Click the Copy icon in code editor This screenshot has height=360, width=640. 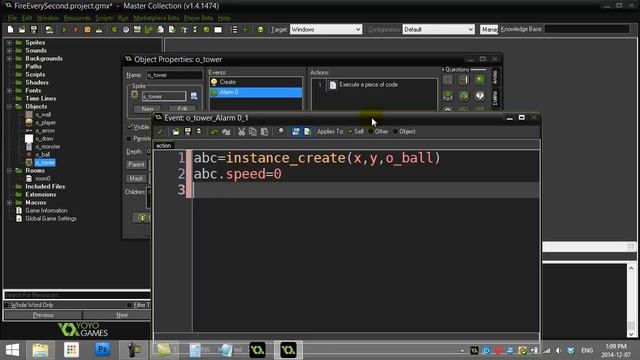tap(253, 131)
